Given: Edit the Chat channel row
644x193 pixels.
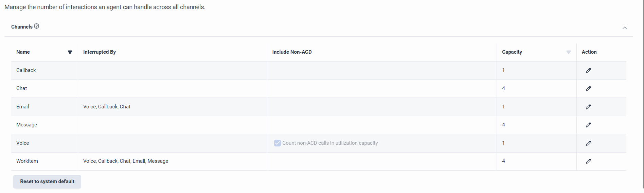Looking at the screenshot, I should pyautogui.click(x=588, y=88).
